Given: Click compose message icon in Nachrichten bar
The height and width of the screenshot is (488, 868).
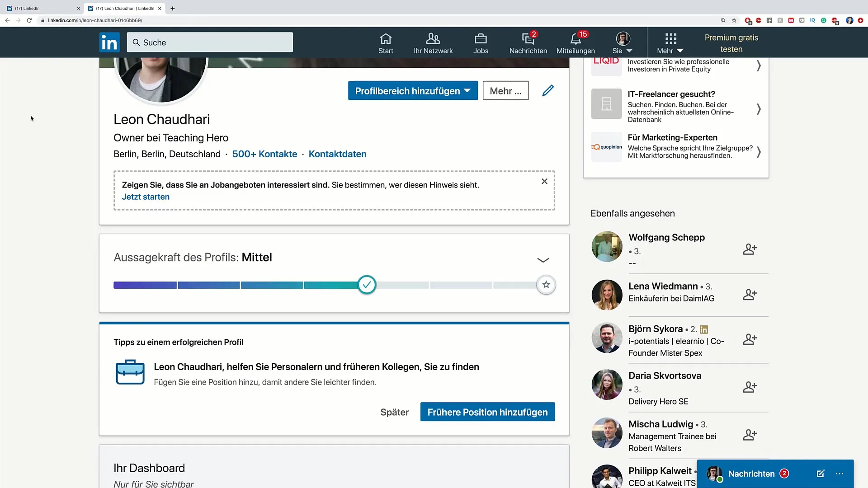Looking at the screenshot, I should [821, 474].
